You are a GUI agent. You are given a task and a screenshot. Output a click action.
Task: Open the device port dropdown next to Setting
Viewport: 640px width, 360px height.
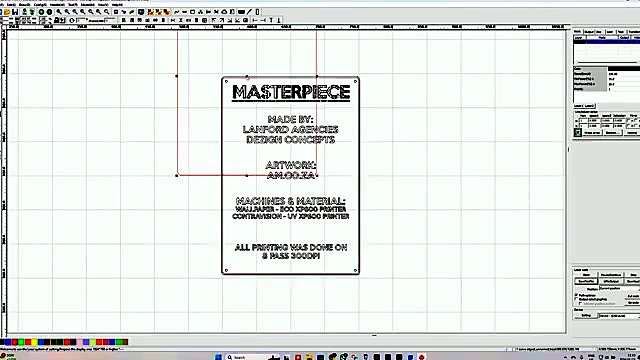[x=620, y=316]
